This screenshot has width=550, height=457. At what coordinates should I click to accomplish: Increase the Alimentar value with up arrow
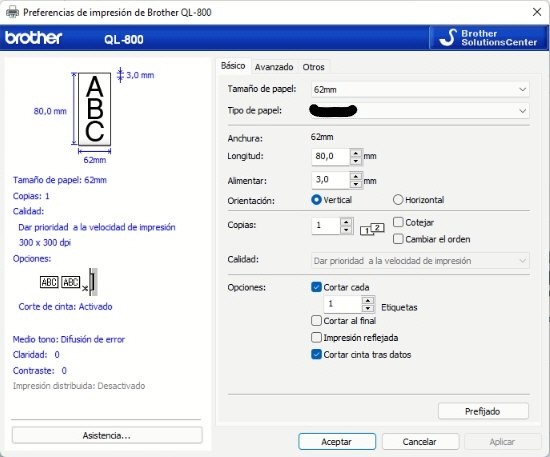356,176
